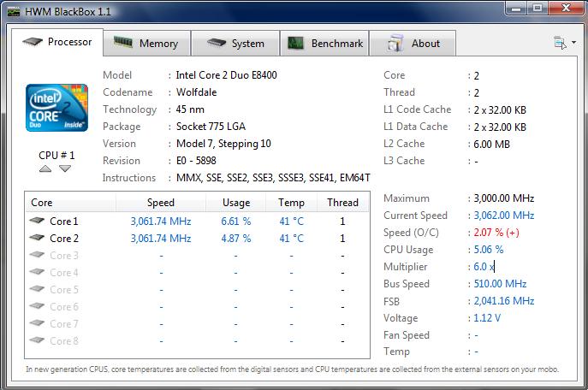588x390 pixels.
Task: Click the Maximum value 3,000.00 MHz
Action: [x=503, y=198]
